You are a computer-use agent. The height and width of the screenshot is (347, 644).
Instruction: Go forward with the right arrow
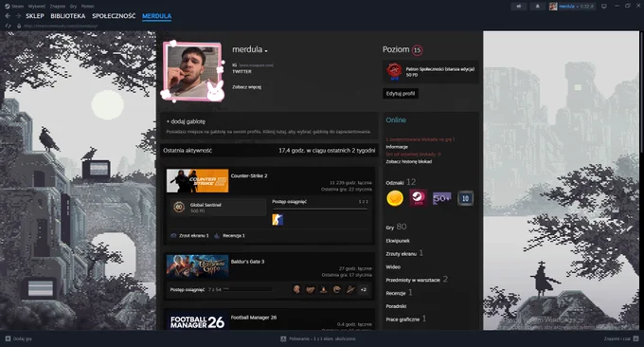click(18, 16)
